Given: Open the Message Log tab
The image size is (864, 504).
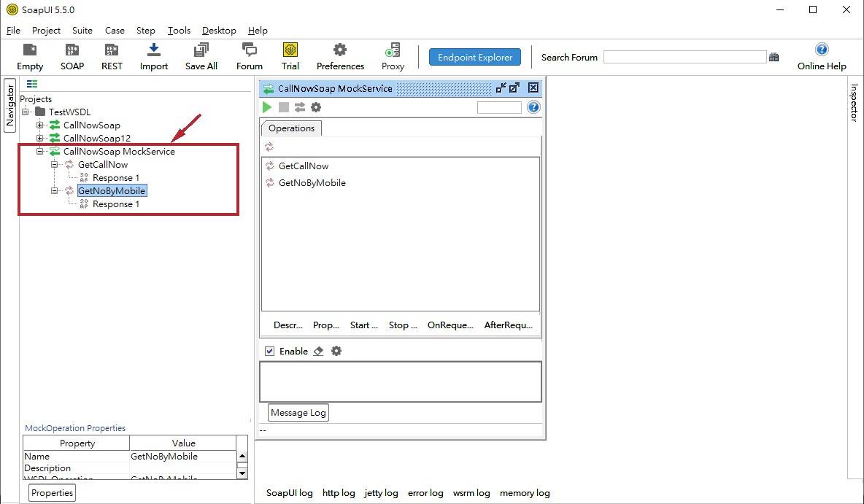Looking at the screenshot, I should (x=298, y=413).
